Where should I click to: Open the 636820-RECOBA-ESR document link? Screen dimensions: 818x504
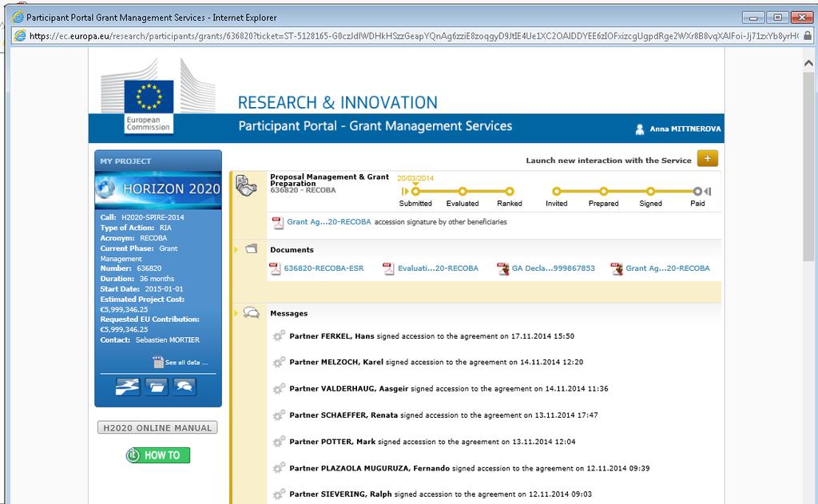point(324,268)
